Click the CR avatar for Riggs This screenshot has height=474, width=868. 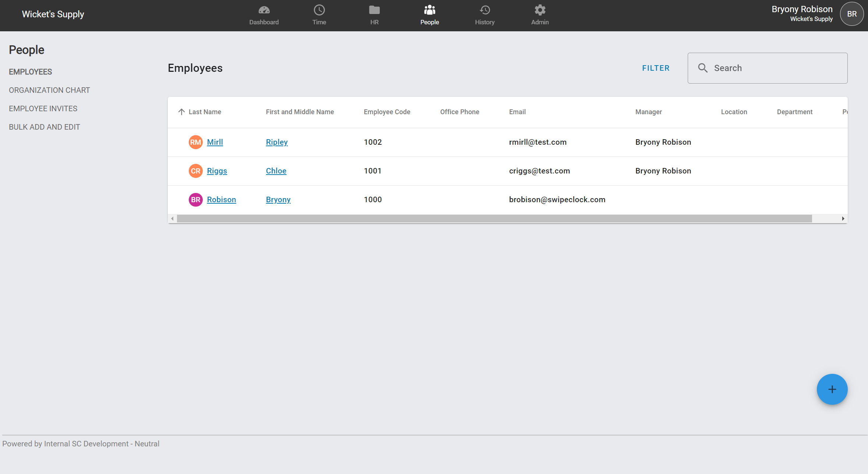point(195,171)
